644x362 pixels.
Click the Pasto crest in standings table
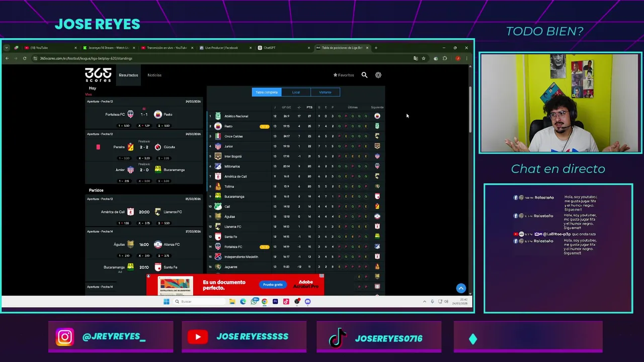point(218,126)
